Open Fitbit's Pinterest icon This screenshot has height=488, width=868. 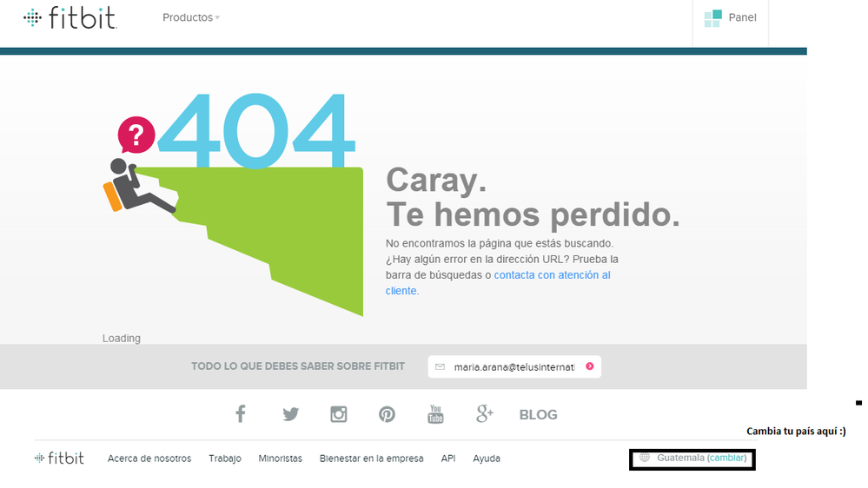[x=387, y=414]
